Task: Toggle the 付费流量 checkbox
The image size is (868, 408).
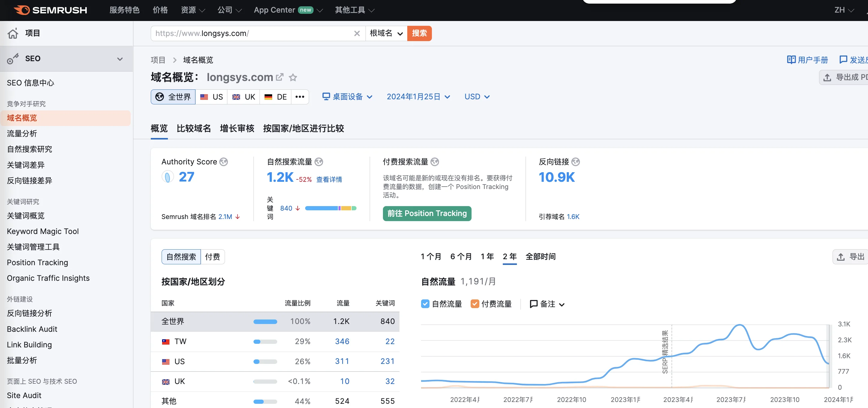Action: (x=475, y=304)
